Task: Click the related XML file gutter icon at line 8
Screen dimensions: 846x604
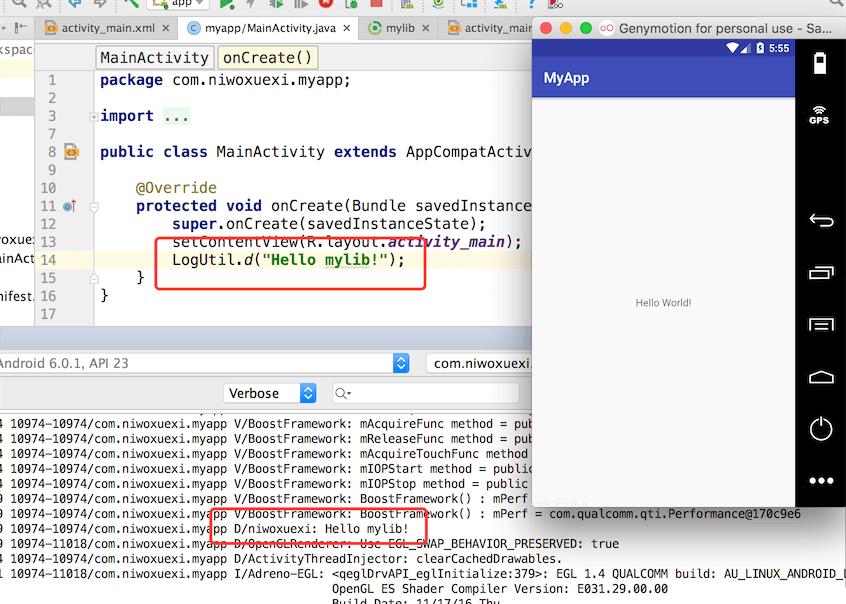Action: (71, 152)
